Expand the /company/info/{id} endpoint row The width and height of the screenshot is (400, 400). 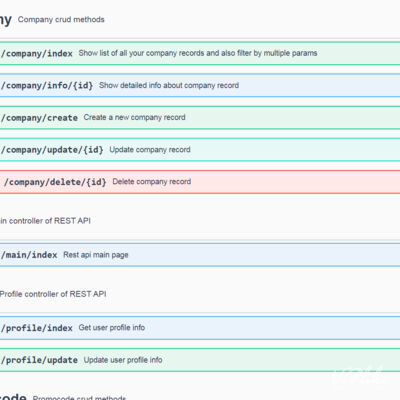(x=200, y=85)
